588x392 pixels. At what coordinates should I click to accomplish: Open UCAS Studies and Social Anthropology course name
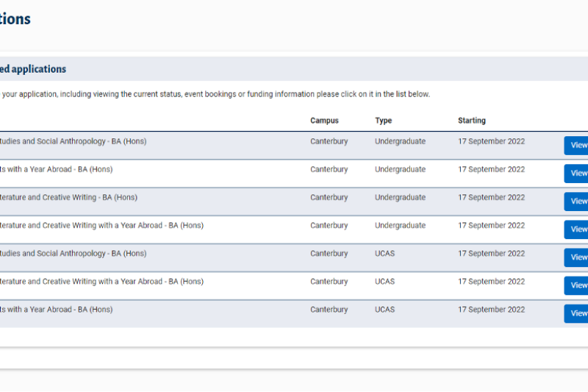point(73,254)
